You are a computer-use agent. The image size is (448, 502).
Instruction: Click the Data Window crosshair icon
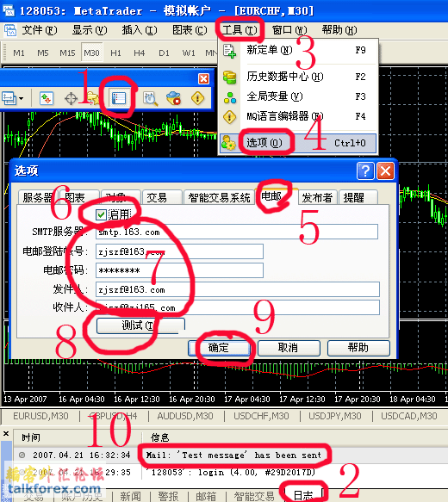click(71, 99)
